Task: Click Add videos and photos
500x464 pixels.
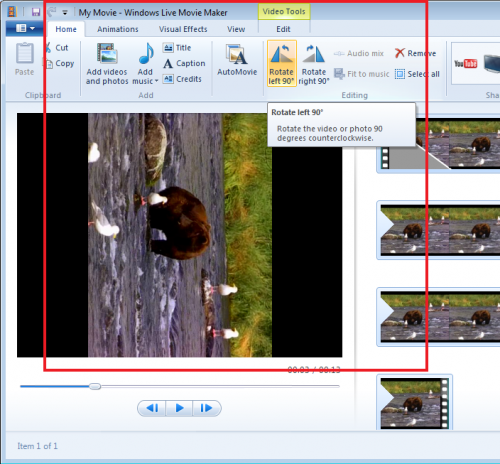Action: pyautogui.click(x=107, y=64)
